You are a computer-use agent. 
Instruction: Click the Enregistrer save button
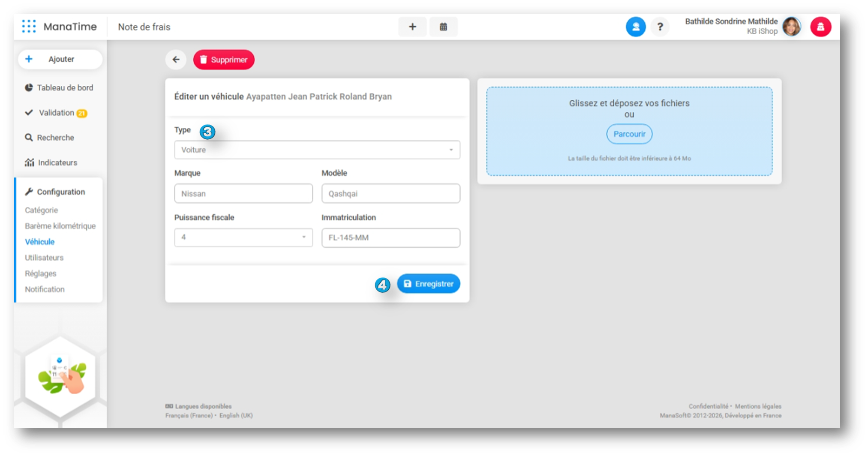(428, 284)
